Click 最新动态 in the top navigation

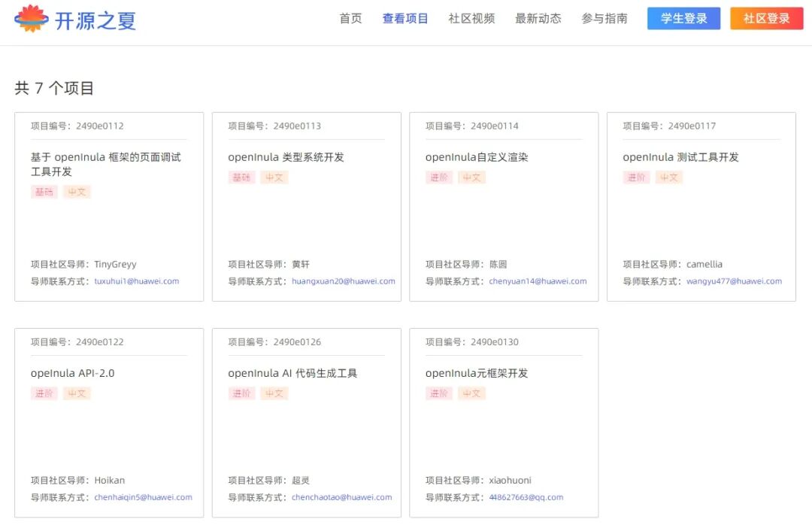tap(538, 19)
